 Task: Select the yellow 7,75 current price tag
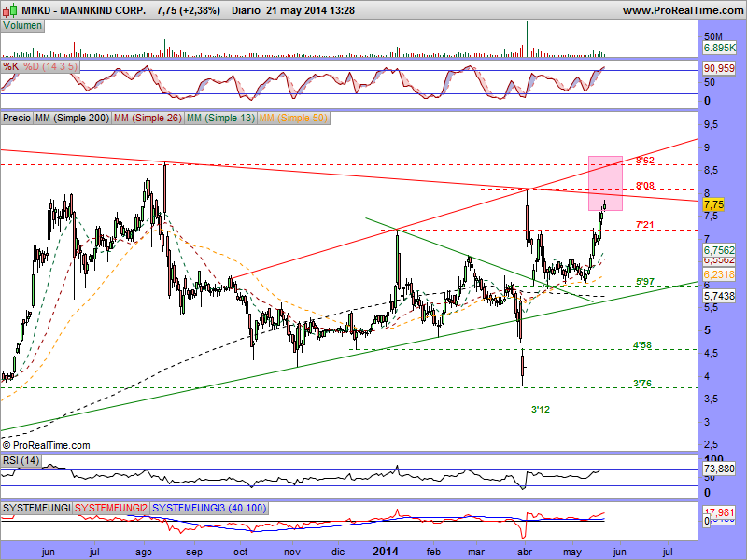[713, 204]
